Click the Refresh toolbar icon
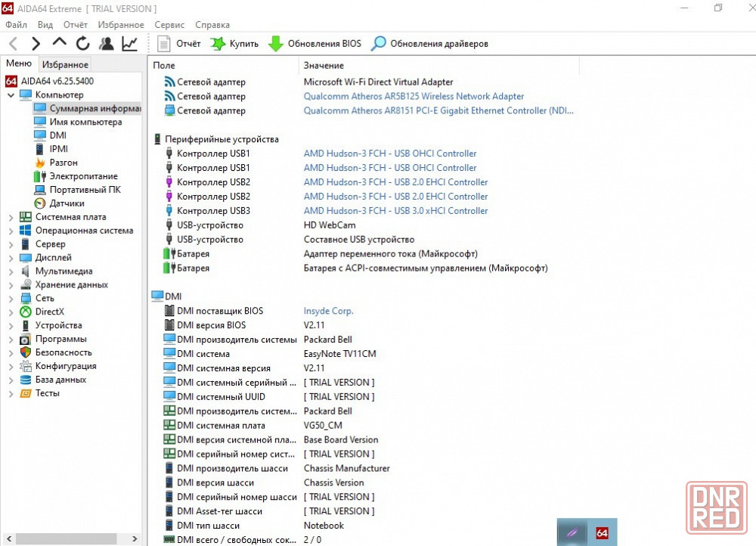Screen dimensions: 756x546 coord(82,44)
